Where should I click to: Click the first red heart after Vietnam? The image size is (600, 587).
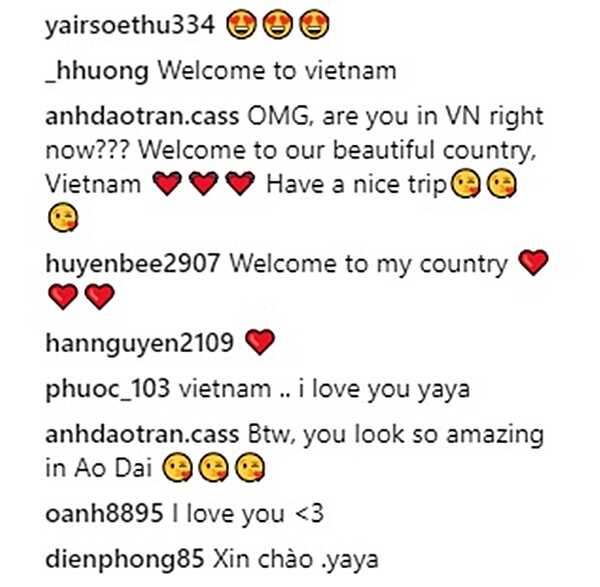167,183
